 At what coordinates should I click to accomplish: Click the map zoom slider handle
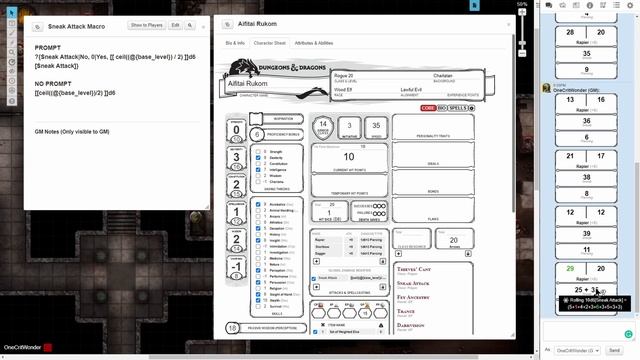click(x=522, y=42)
